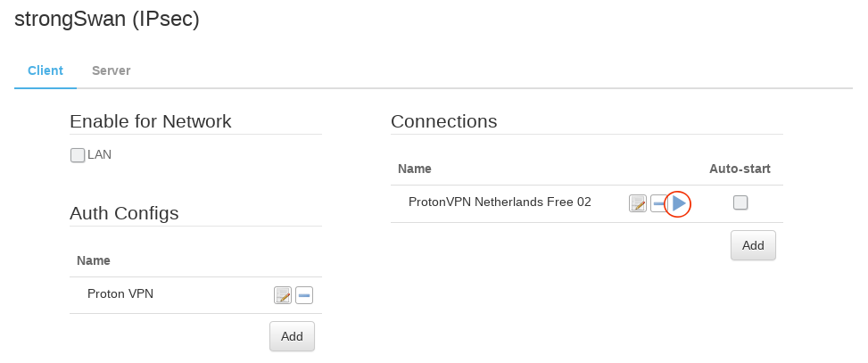
Task: Click the Auto-start column header
Action: [x=740, y=168]
